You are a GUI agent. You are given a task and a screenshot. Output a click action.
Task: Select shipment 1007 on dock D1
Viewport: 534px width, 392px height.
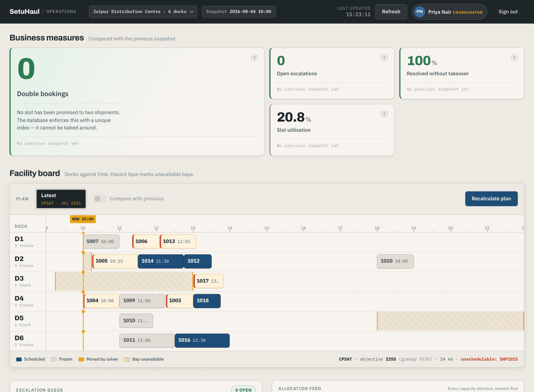click(101, 242)
